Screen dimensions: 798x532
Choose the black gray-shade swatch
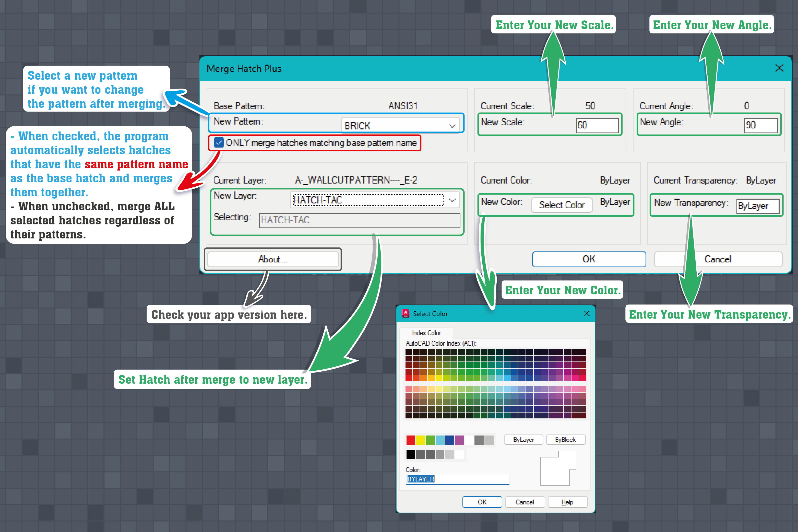411,454
